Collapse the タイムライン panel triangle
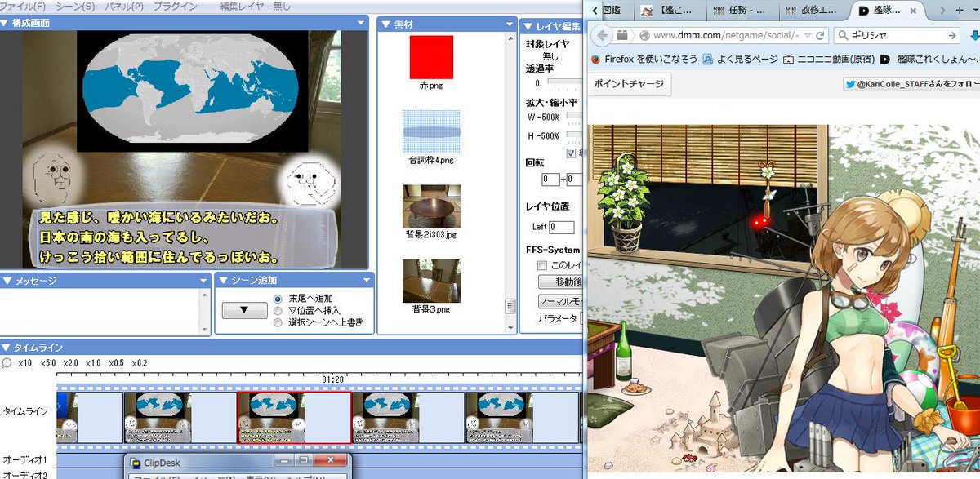Viewport: 980px width, 479px height. [x=7, y=347]
